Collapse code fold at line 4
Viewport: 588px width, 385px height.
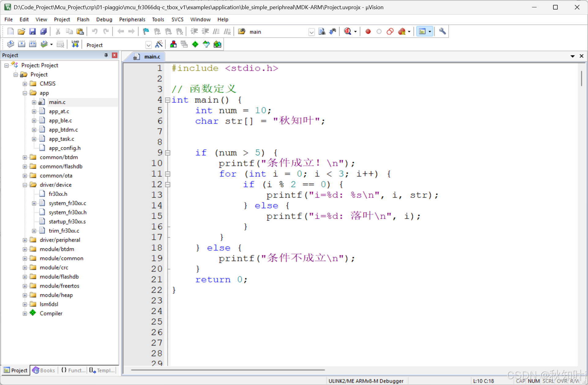tap(167, 100)
